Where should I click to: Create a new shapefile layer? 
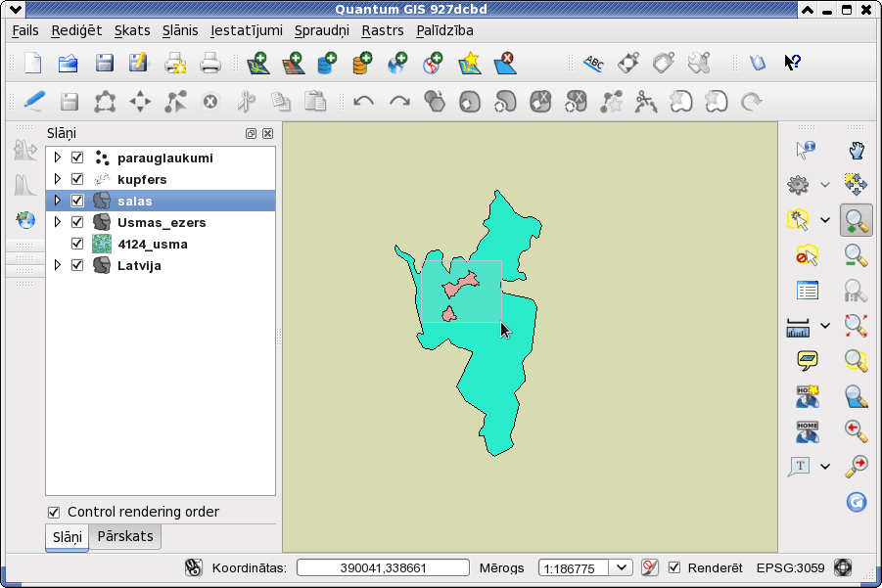click(x=469, y=63)
